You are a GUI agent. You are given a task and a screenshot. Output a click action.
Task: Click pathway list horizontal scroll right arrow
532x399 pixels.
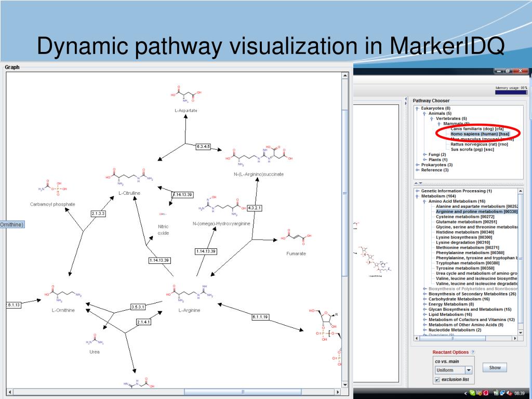coord(515,338)
